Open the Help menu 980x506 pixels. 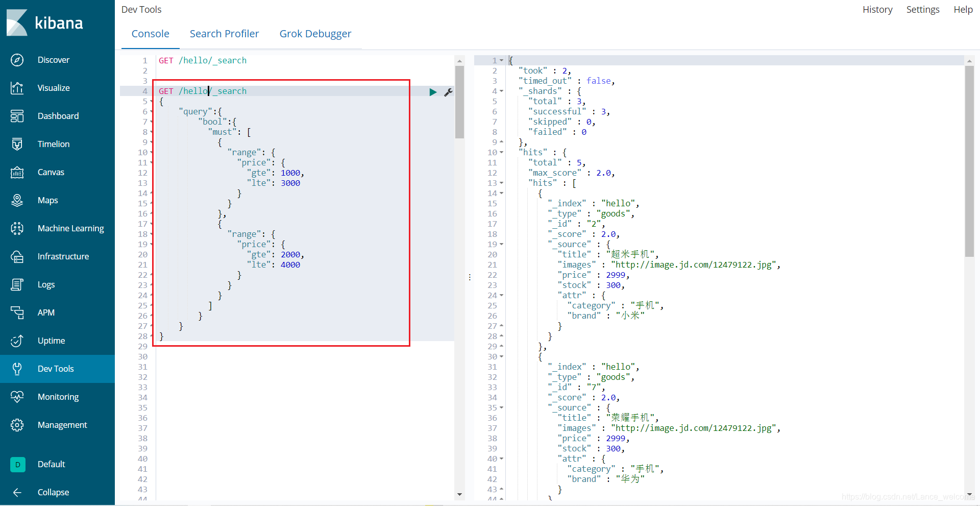pyautogui.click(x=963, y=10)
